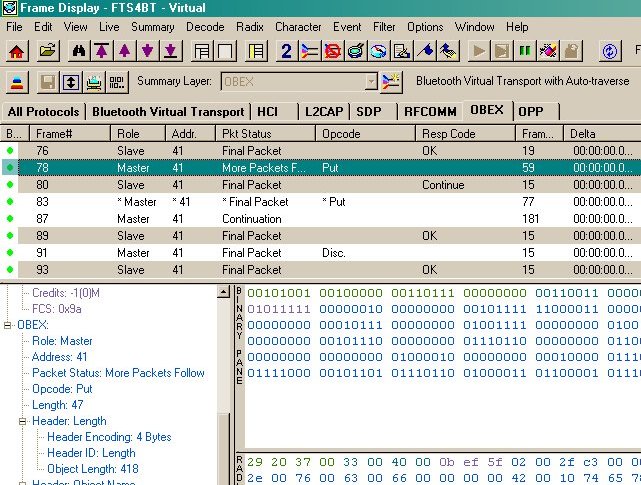The image size is (641, 485).
Task: Open the Summary menu
Action: click(x=152, y=27)
